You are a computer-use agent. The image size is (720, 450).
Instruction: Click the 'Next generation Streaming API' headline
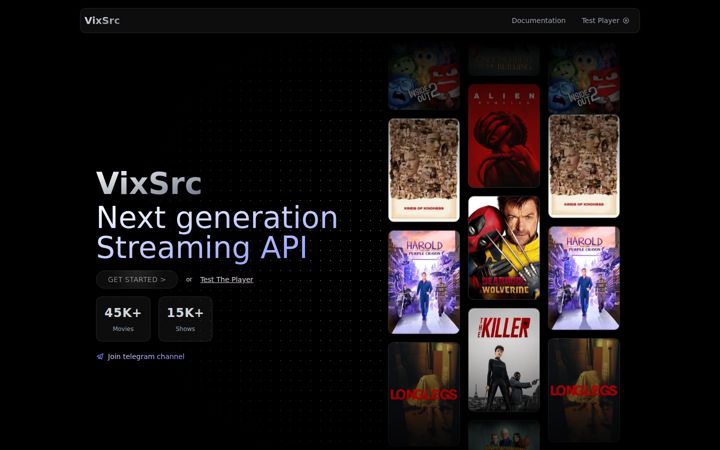(x=217, y=232)
